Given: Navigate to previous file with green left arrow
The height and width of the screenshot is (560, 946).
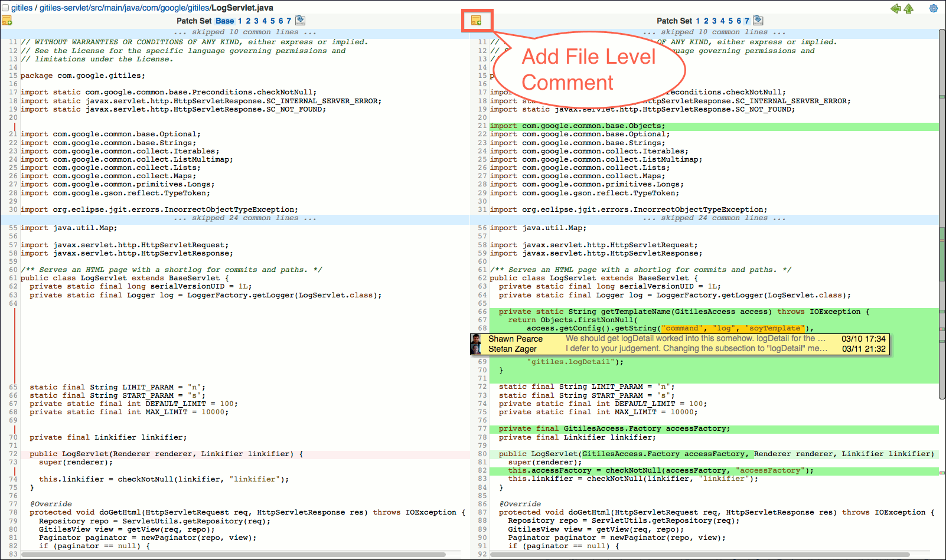Looking at the screenshot, I should click(896, 9).
